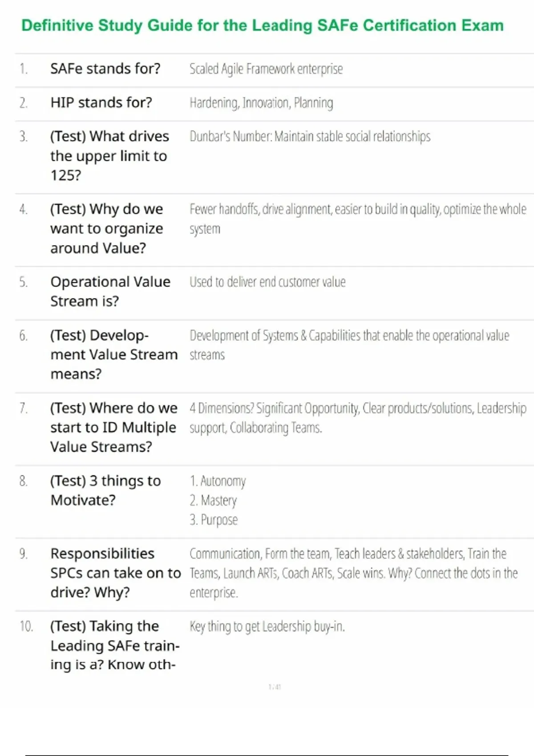This screenshot has width=534, height=756.
Task: Click the Multiple Value Streams question
Action: pyautogui.click(x=113, y=427)
